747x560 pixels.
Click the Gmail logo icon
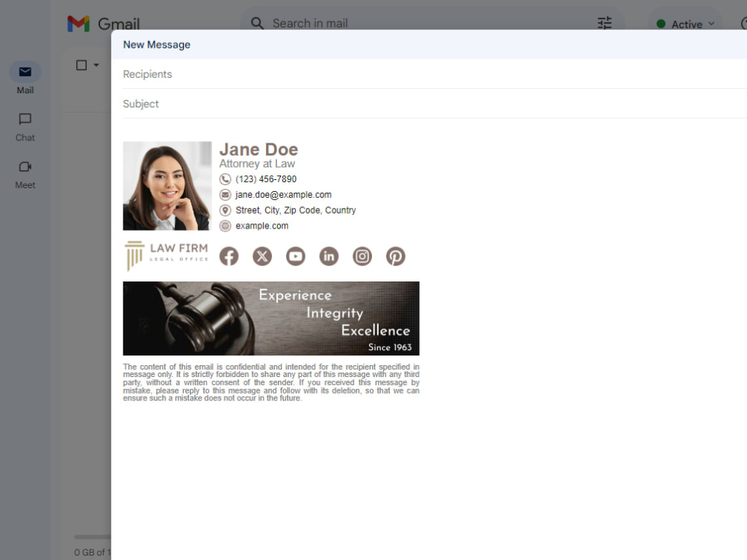[78, 23]
